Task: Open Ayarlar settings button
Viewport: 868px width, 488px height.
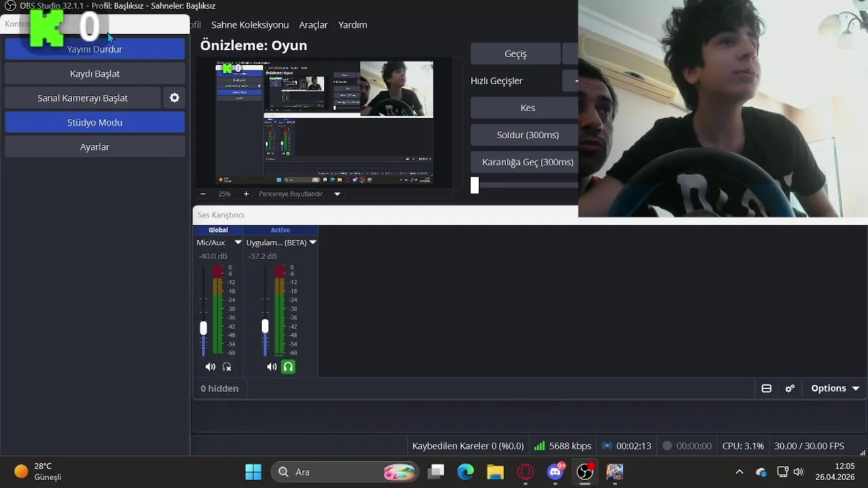Action: coord(95,146)
